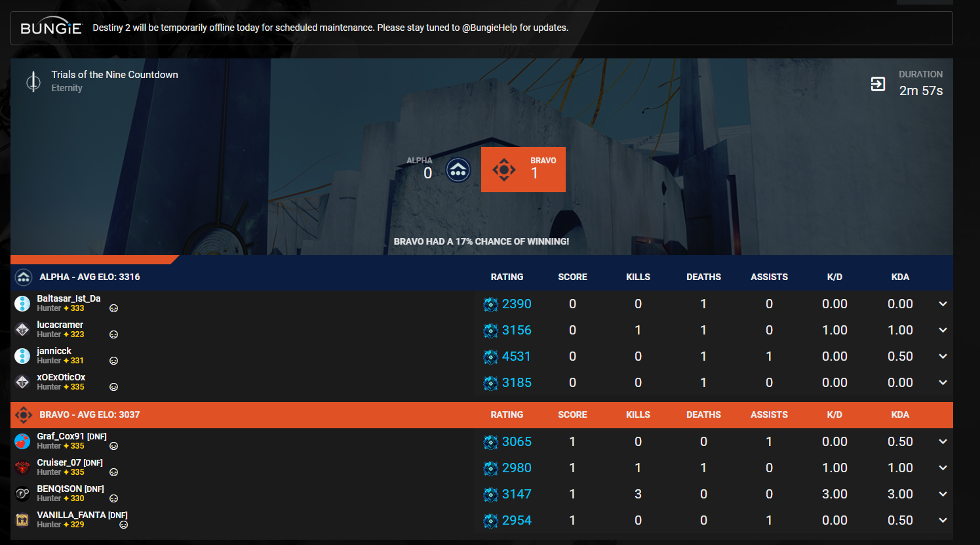Click the rating badge icon beside 3065
This screenshot has height=545, width=980.
pyautogui.click(x=490, y=442)
